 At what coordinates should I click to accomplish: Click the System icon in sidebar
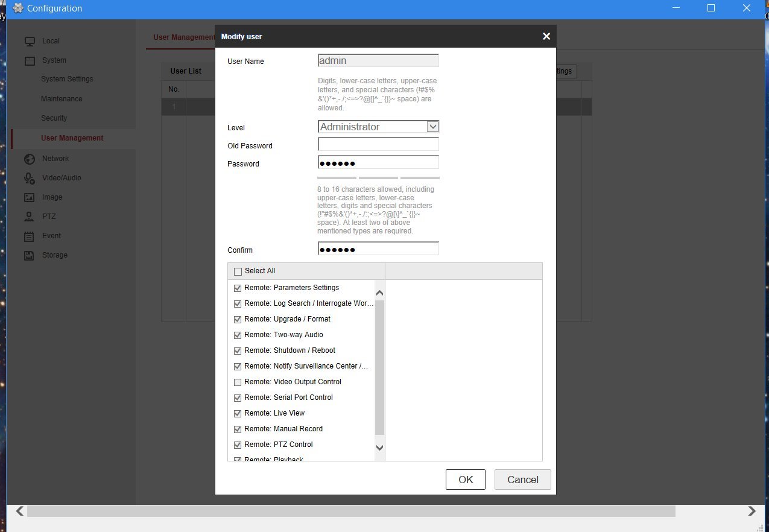[x=30, y=60]
